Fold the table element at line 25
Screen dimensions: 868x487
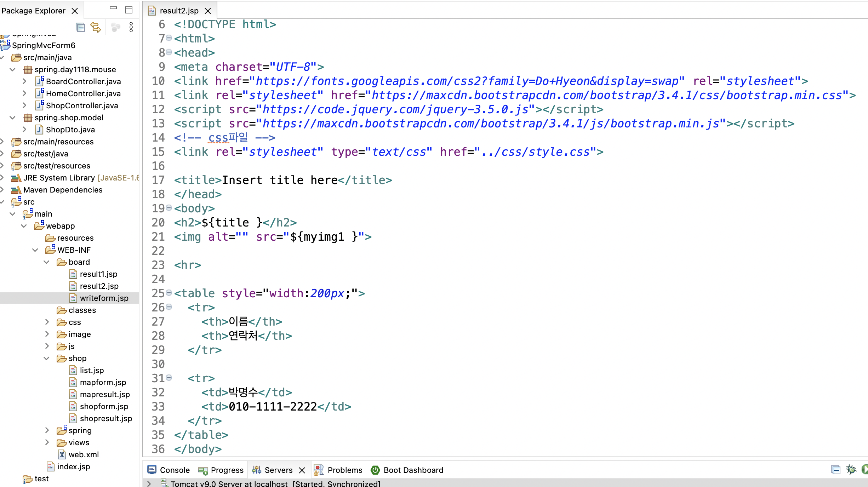click(169, 293)
